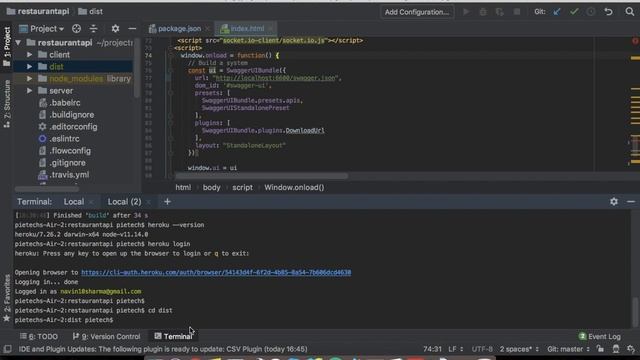Screen dimensions: 640x360
Task: Collapse the restaurantapi root folder
Action: [18, 42]
